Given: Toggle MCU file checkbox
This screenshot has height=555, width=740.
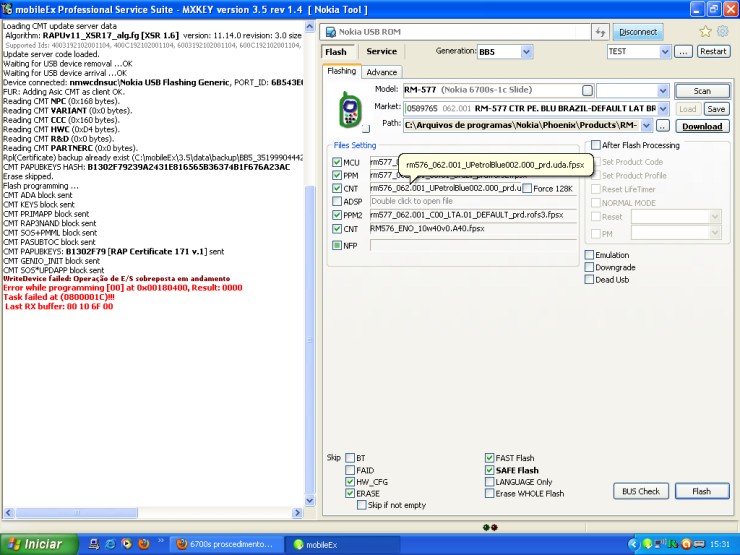Looking at the screenshot, I should 336,162.
